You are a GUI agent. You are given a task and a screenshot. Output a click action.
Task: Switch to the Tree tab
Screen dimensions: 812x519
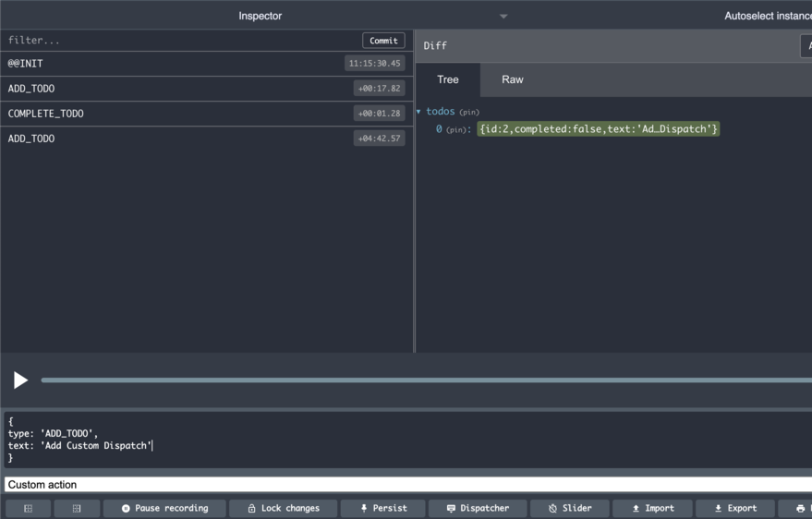448,79
